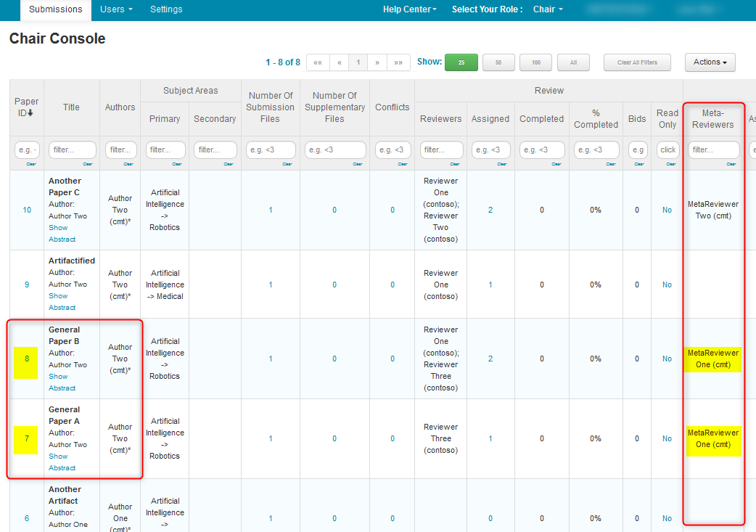Show Abstract for General Paper A
Image resolution: width=756 pixels, height=532 pixels.
[x=62, y=462]
